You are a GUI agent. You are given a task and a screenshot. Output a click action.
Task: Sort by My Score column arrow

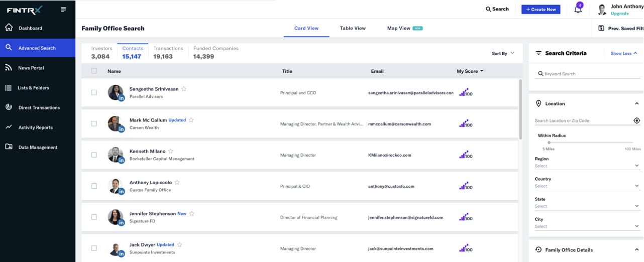[x=481, y=71]
